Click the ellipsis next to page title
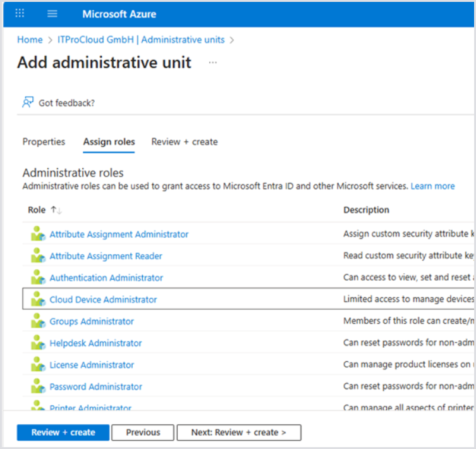 (213, 63)
